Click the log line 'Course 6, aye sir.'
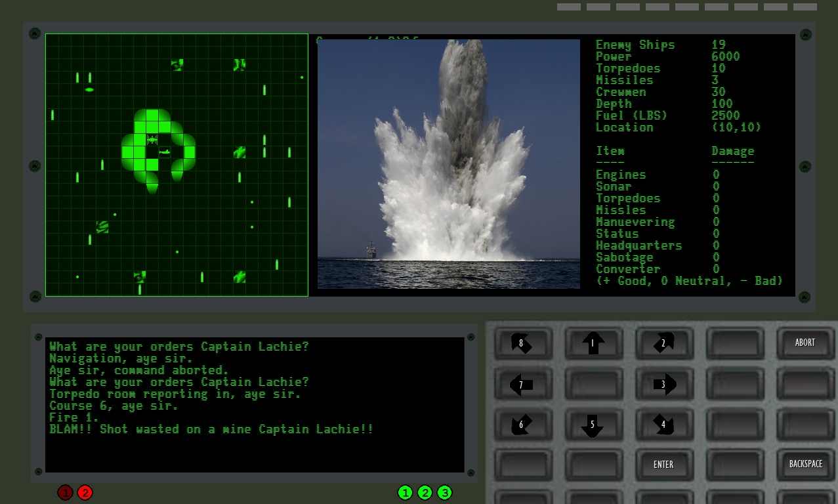Image resolution: width=838 pixels, height=504 pixels. 114,406
